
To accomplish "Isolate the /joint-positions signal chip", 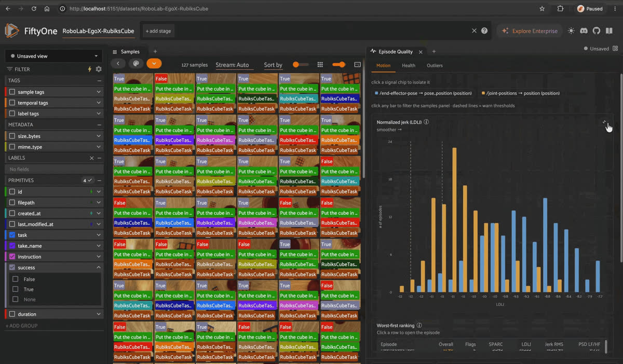I will tap(521, 93).
